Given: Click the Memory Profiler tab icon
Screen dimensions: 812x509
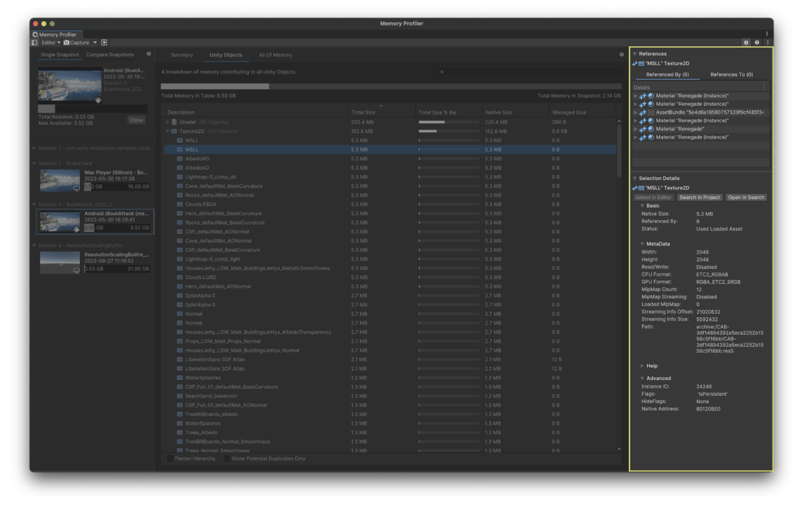Looking at the screenshot, I should (x=35, y=34).
